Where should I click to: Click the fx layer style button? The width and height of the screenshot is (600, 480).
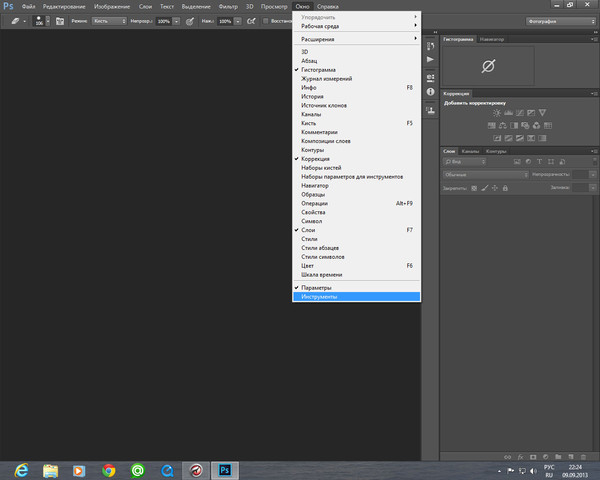pos(520,457)
